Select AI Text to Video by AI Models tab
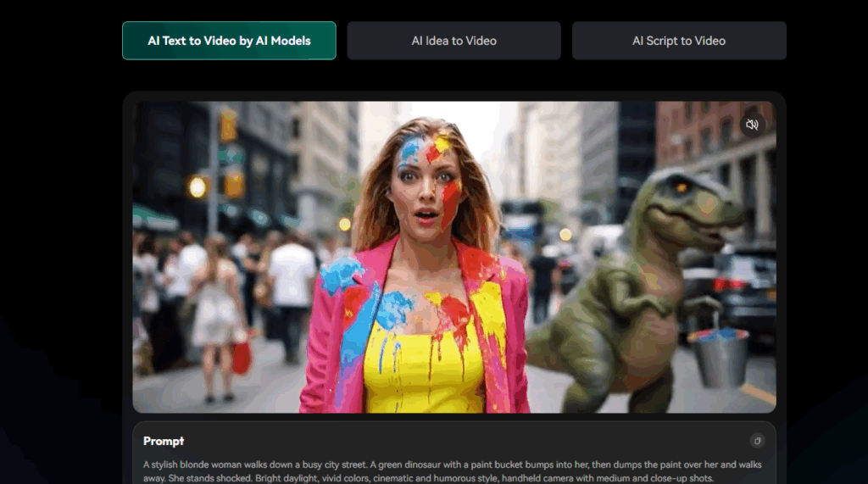The width and height of the screenshot is (868, 484). click(229, 41)
